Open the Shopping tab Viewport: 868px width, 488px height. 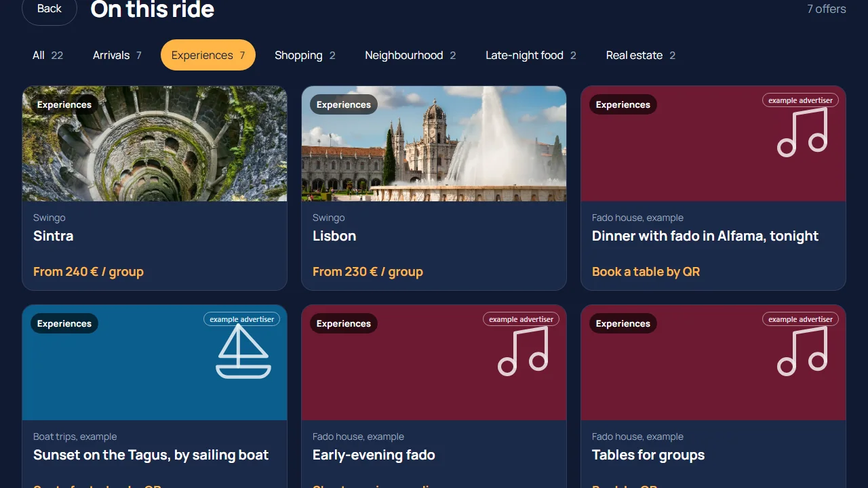(x=305, y=55)
